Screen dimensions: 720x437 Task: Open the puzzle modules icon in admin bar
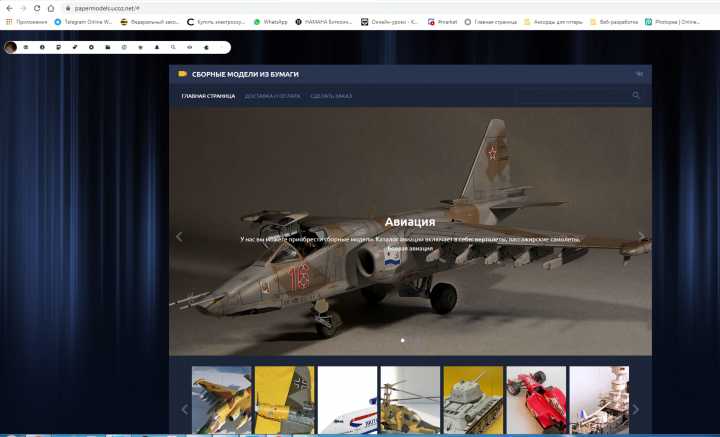click(x=206, y=47)
